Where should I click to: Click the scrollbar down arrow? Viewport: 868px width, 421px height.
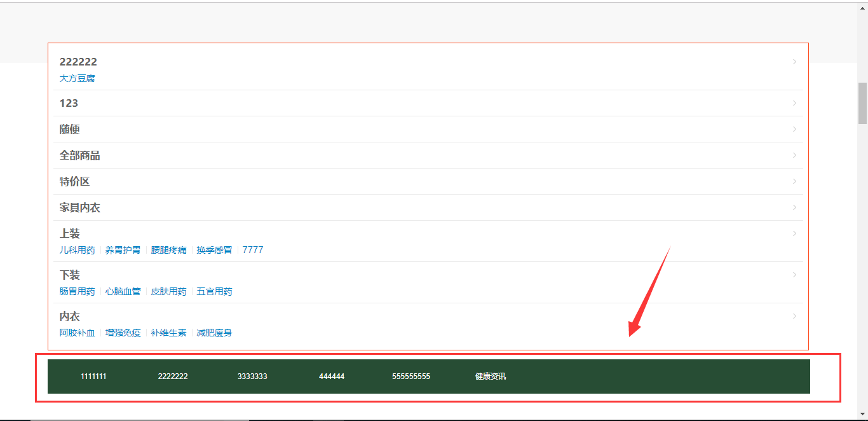[862, 414]
